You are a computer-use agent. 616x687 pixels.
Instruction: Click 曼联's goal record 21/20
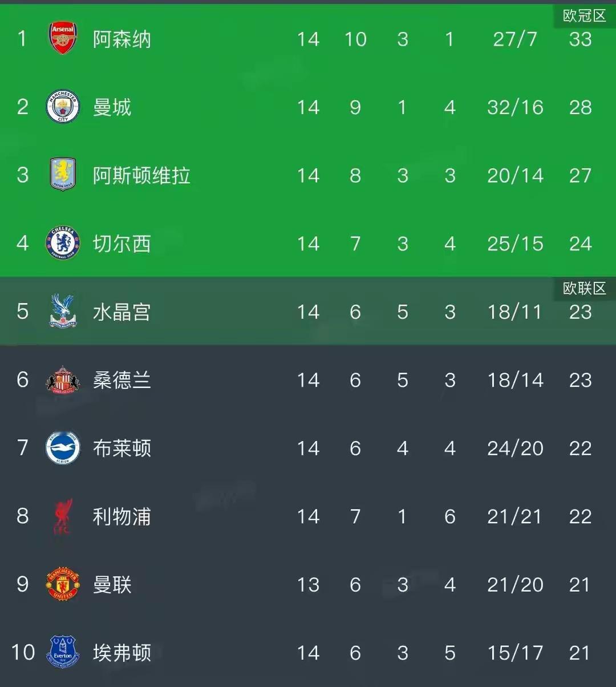[514, 584]
